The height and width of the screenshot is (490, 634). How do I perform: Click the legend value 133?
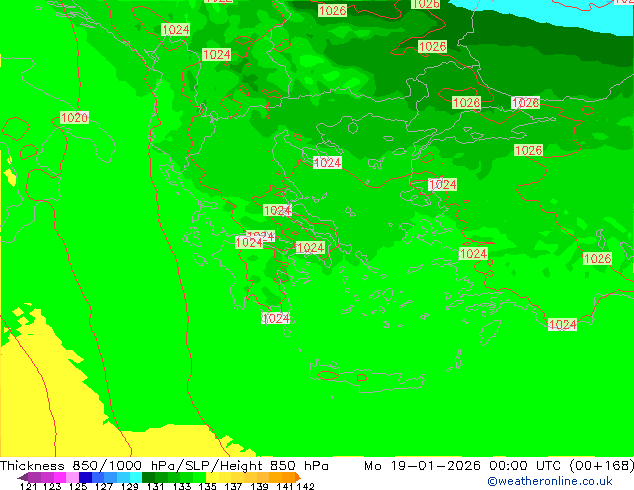coord(182,487)
